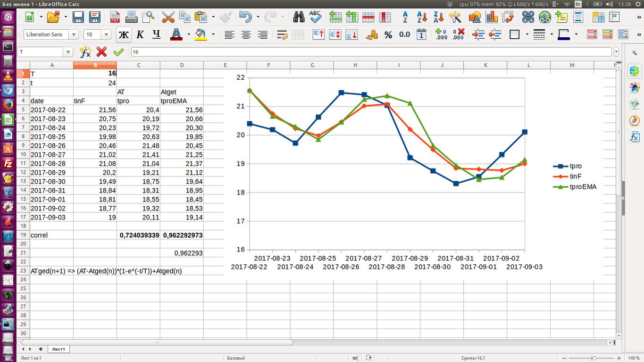The width and height of the screenshot is (644, 362).
Task: Cancel the cell input with red X
Action: tap(101, 52)
